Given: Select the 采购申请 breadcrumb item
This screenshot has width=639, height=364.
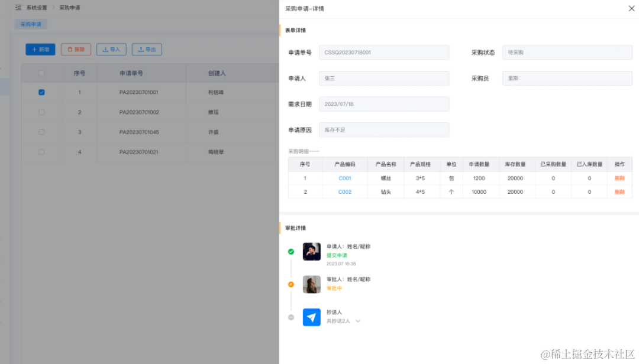Looking at the screenshot, I should click(x=70, y=8).
